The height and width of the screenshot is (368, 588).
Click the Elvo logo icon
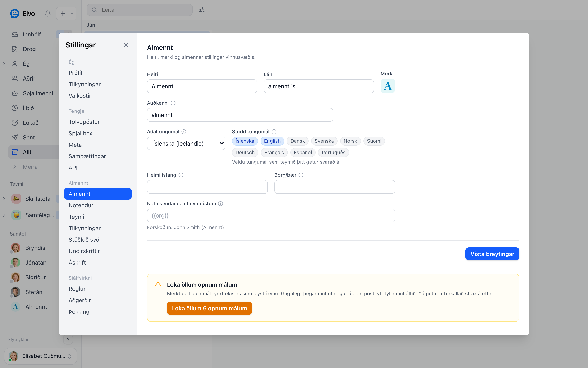point(14,13)
